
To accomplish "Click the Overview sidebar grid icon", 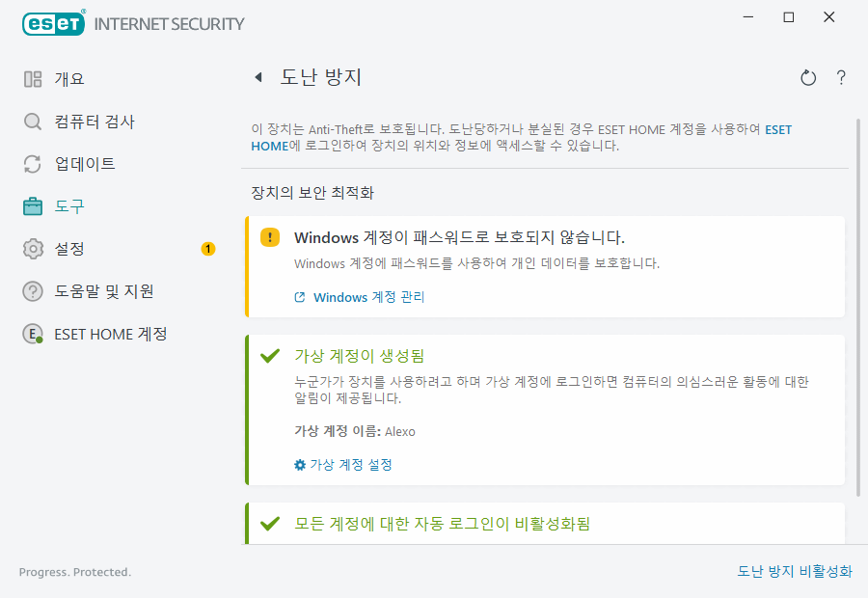I will [32, 78].
